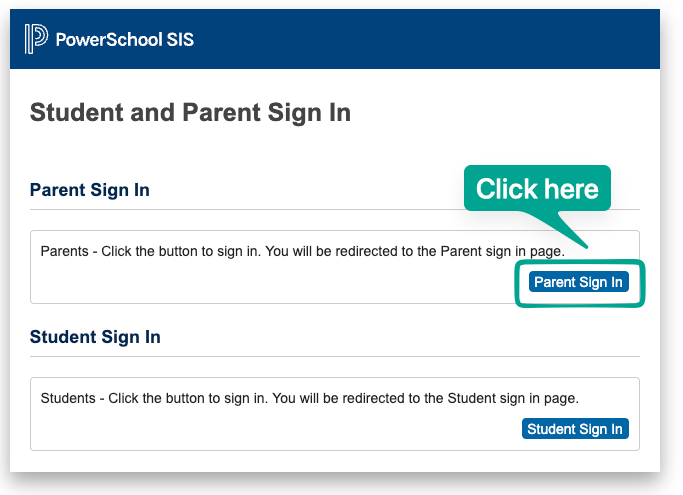
Task: Click the "SIS" text in the header
Action: (x=180, y=40)
